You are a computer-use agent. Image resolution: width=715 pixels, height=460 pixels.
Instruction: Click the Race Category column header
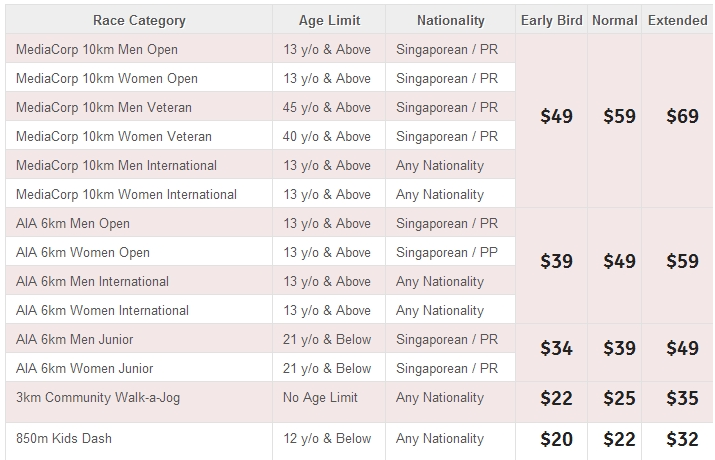pyautogui.click(x=139, y=20)
